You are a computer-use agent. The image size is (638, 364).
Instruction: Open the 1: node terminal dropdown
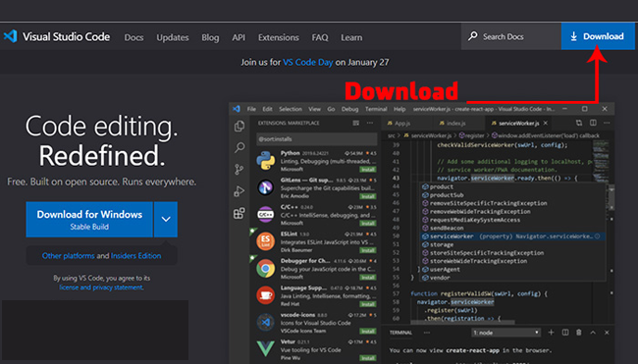point(505,333)
